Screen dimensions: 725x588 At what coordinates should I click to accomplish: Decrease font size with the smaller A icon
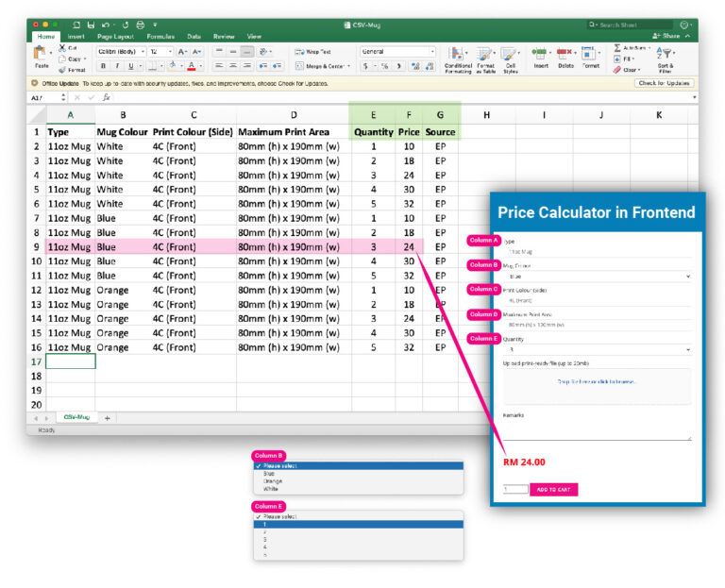pos(196,52)
